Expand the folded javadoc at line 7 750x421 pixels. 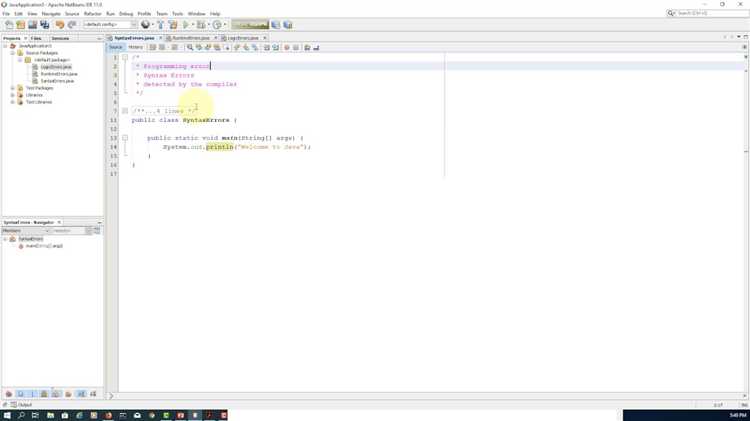(125, 111)
